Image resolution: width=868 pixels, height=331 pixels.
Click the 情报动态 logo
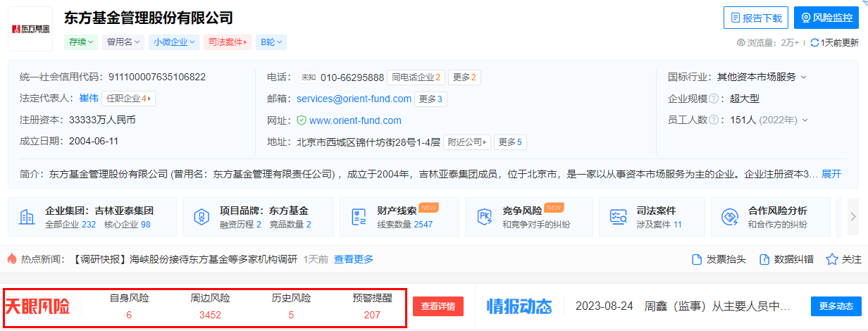pos(520,306)
